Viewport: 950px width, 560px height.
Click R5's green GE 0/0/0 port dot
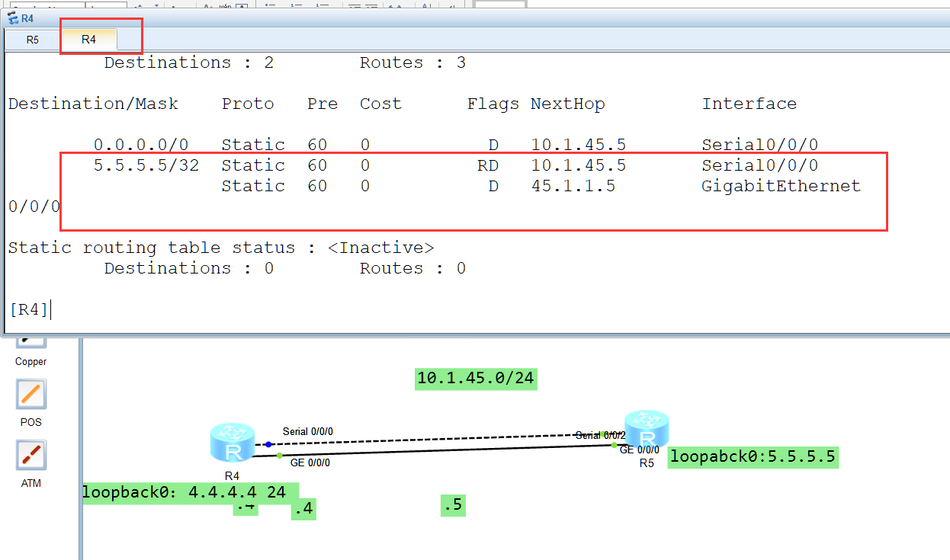pyautogui.click(x=615, y=445)
